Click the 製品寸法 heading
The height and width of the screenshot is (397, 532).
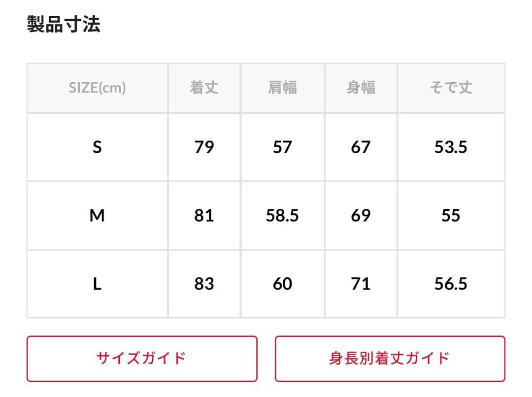64,24
